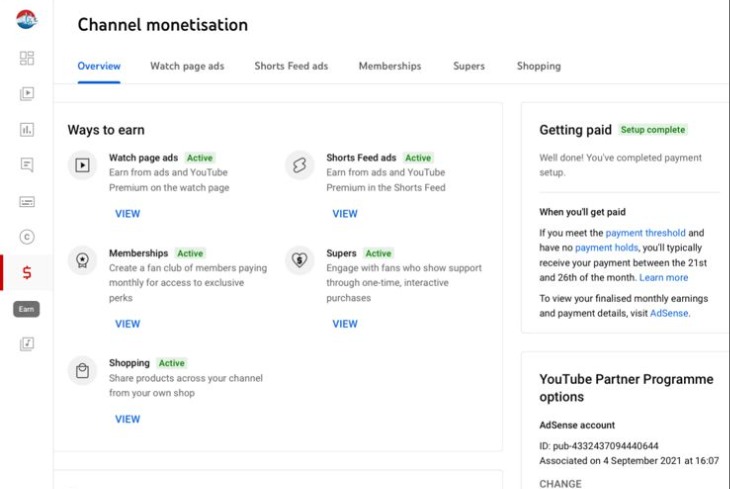Click the Active badge beside Supers

378,253
